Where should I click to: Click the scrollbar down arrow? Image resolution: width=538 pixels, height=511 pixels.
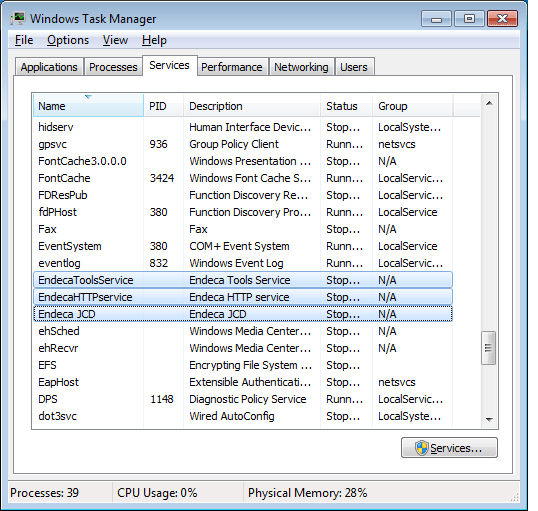[489, 419]
